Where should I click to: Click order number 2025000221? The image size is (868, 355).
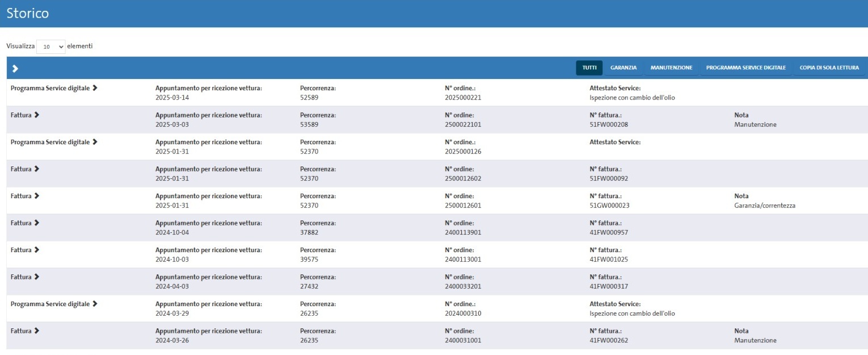(x=463, y=98)
